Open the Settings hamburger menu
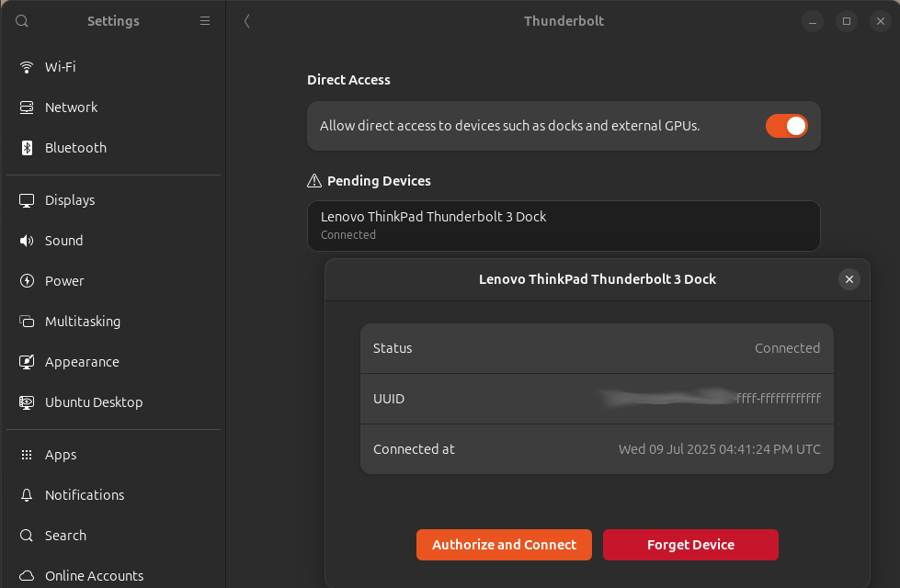The height and width of the screenshot is (588, 900). pyautogui.click(x=205, y=21)
